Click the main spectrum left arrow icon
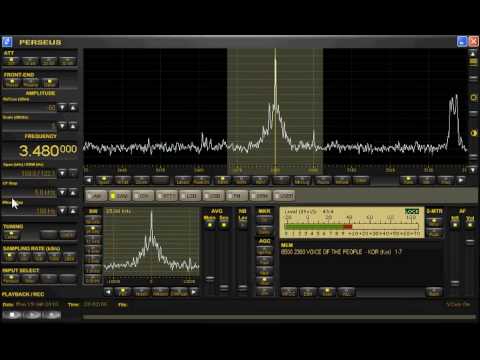This screenshot has height=360, width=480. pos(89,180)
